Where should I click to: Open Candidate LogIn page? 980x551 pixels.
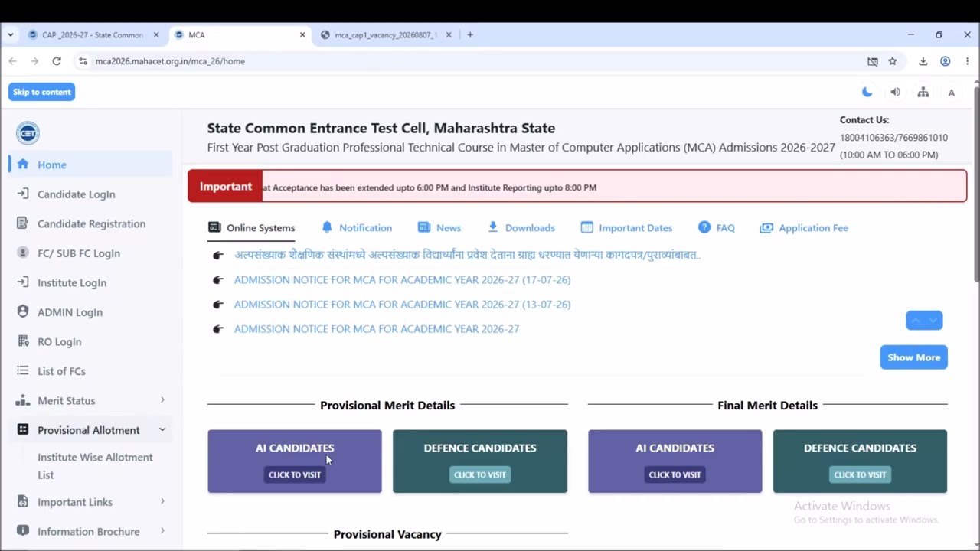pyautogui.click(x=76, y=194)
